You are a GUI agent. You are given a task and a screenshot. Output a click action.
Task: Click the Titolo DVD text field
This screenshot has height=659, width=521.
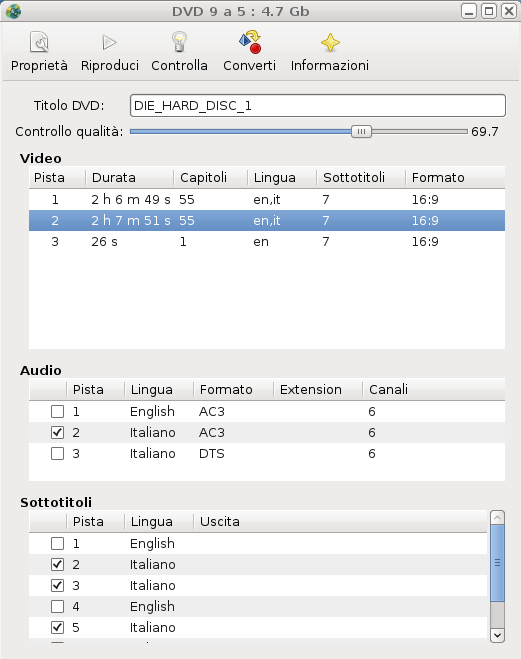[x=318, y=105]
